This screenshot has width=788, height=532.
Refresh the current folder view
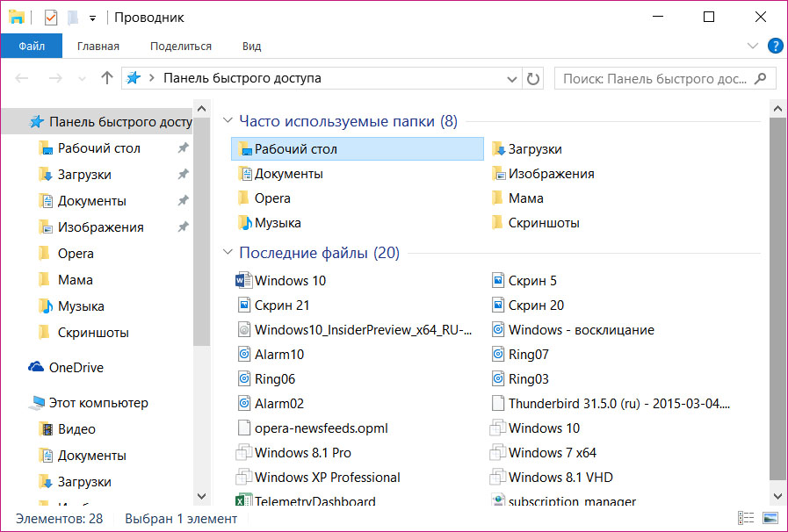[x=532, y=78]
